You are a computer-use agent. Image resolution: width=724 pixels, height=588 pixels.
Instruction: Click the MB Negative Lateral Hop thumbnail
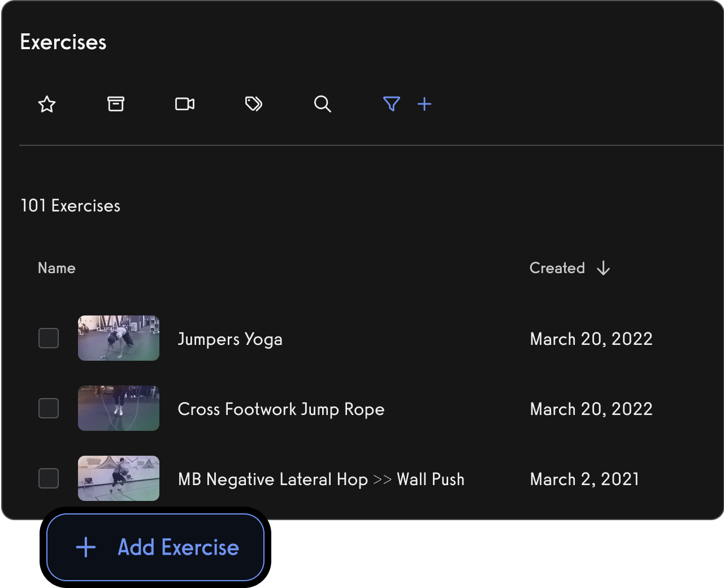point(119,478)
